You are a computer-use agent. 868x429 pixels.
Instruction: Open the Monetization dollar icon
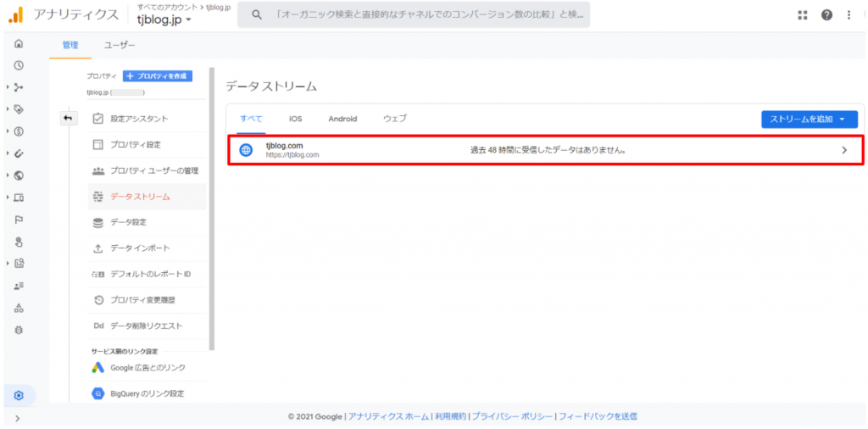[x=19, y=131]
